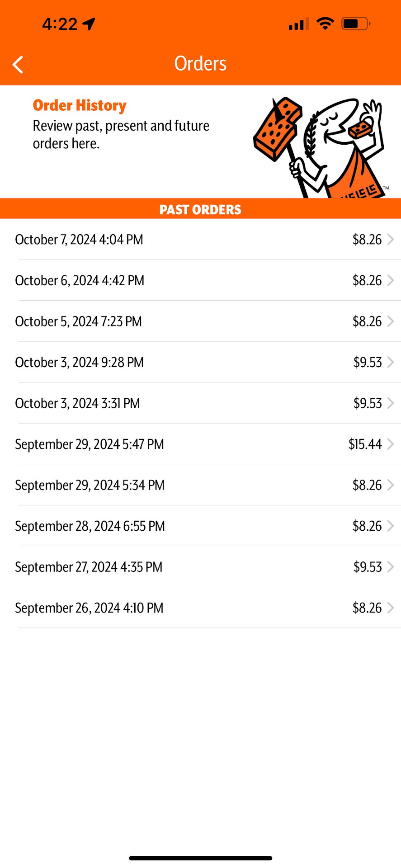Tap the Order History heading
This screenshot has width=401, height=868.
(80, 105)
